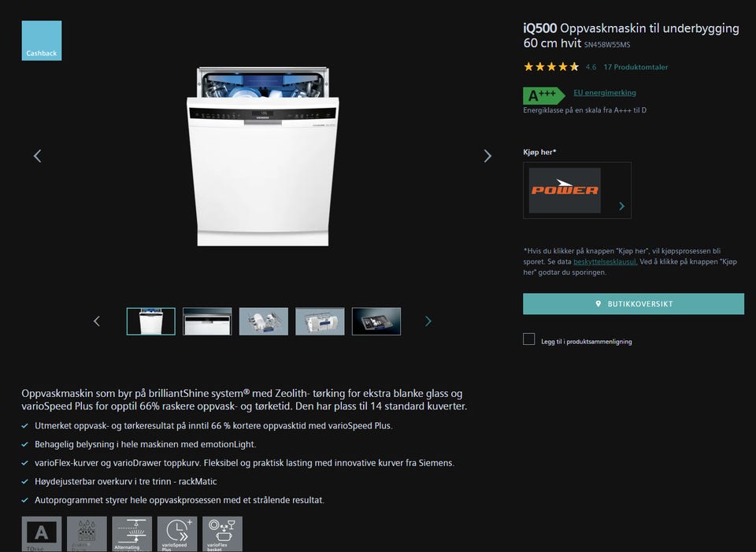Open the varioFlex basket feature icon

[x=222, y=534]
